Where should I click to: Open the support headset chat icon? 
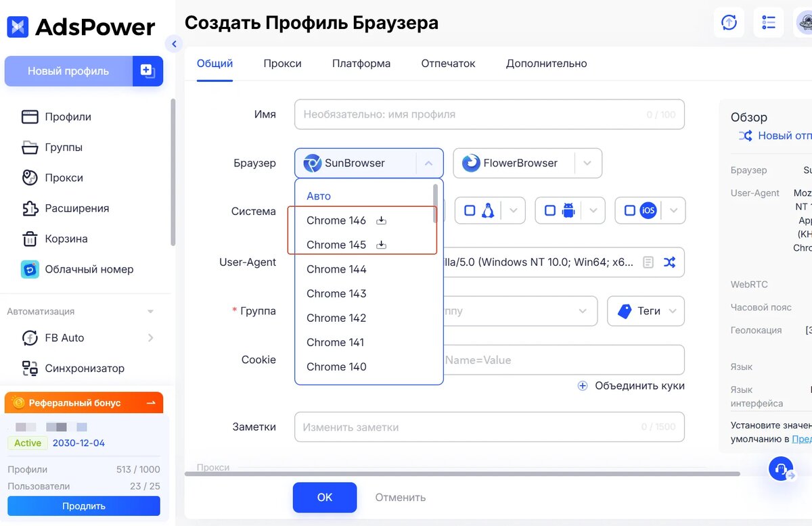(781, 469)
